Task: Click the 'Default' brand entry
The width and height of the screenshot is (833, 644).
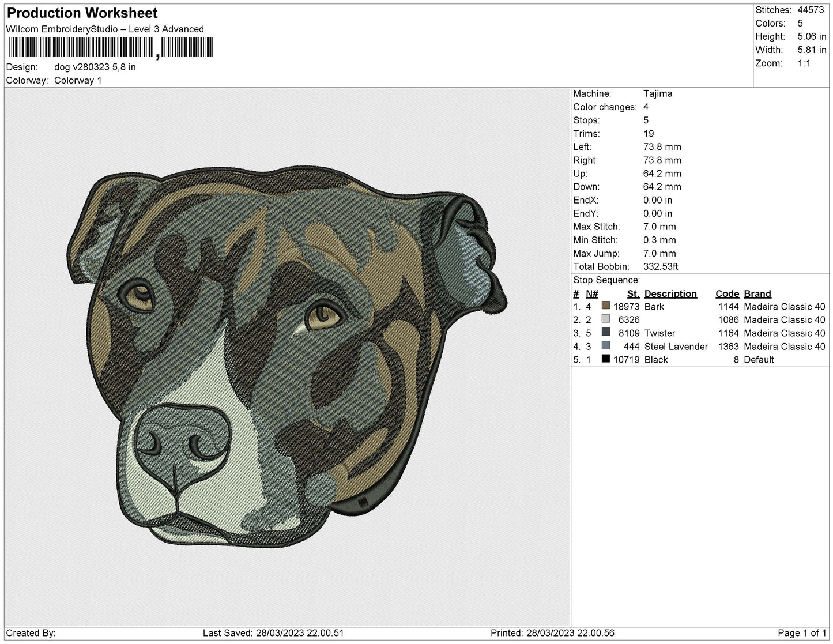Action: tap(759, 360)
